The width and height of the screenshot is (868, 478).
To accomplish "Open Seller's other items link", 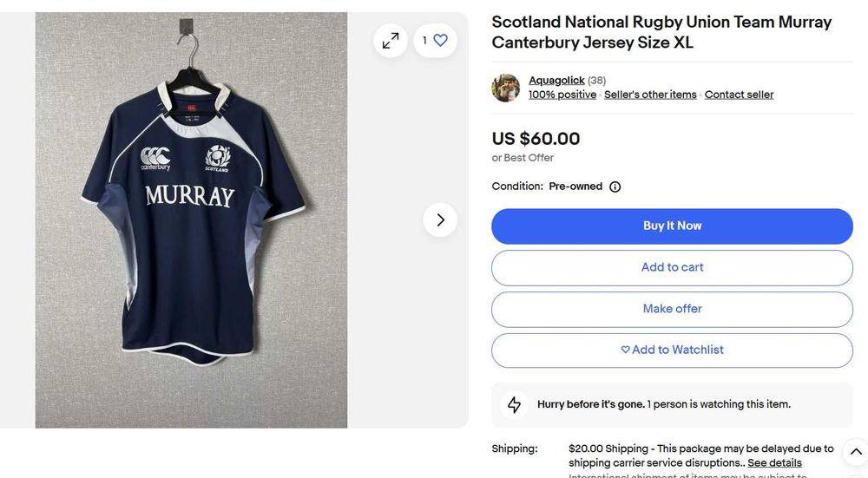I will point(650,95).
